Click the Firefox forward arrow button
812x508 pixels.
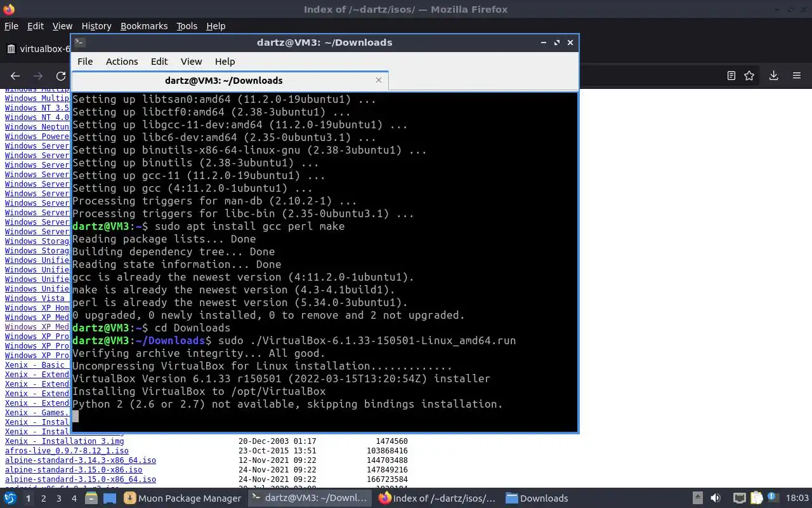38,76
